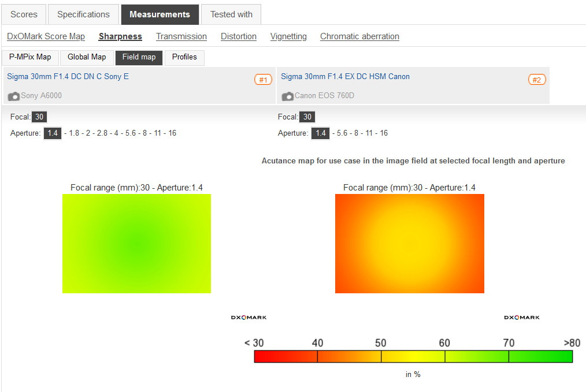Image resolution: width=586 pixels, height=392 pixels.
Task: Open the Distortion measurements link
Action: click(239, 36)
